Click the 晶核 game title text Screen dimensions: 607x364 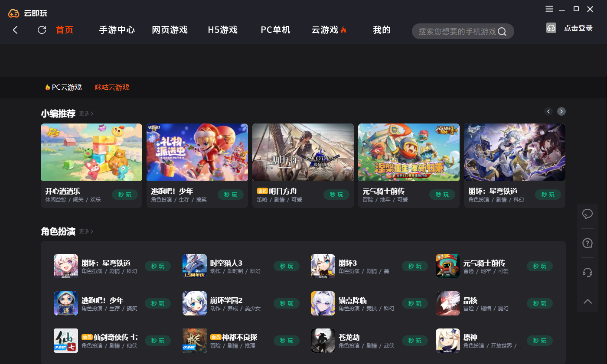(470, 300)
